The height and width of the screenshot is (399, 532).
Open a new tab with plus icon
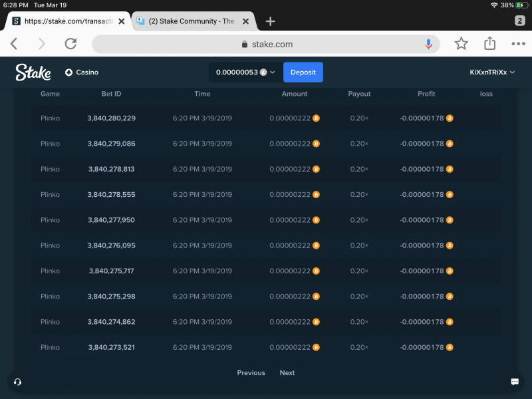[270, 21]
